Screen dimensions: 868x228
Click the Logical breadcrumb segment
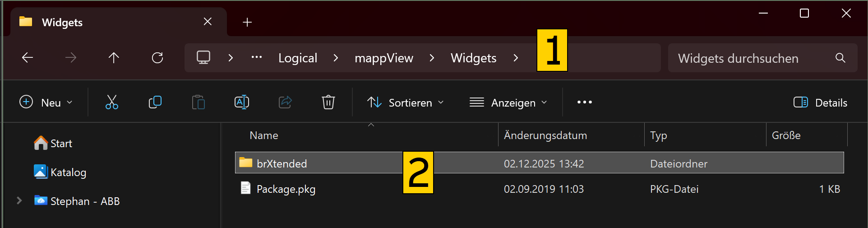[298, 58]
